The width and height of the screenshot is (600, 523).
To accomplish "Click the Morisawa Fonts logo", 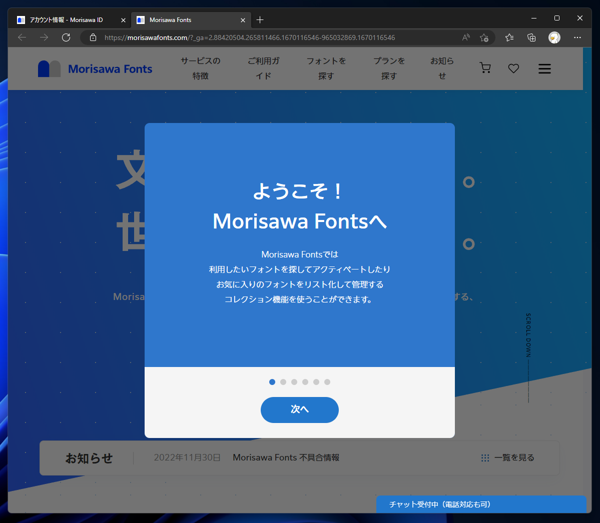I will pos(95,69).
